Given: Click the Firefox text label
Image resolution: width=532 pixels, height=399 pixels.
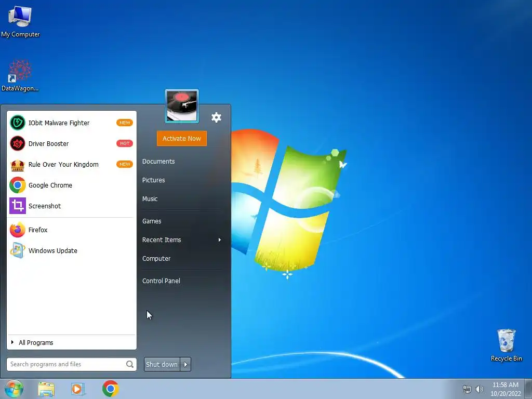Looking at the screenshot, I should [x=38, y=230].
